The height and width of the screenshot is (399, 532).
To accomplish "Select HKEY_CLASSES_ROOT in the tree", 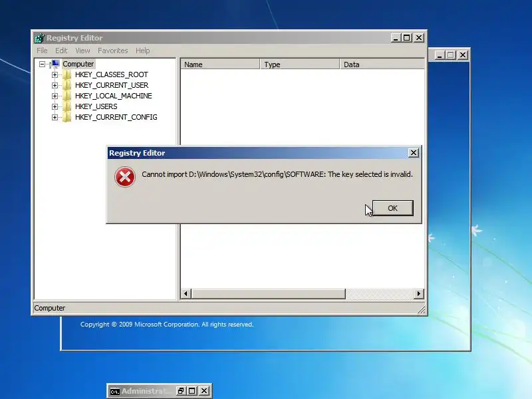I will 111,74.
